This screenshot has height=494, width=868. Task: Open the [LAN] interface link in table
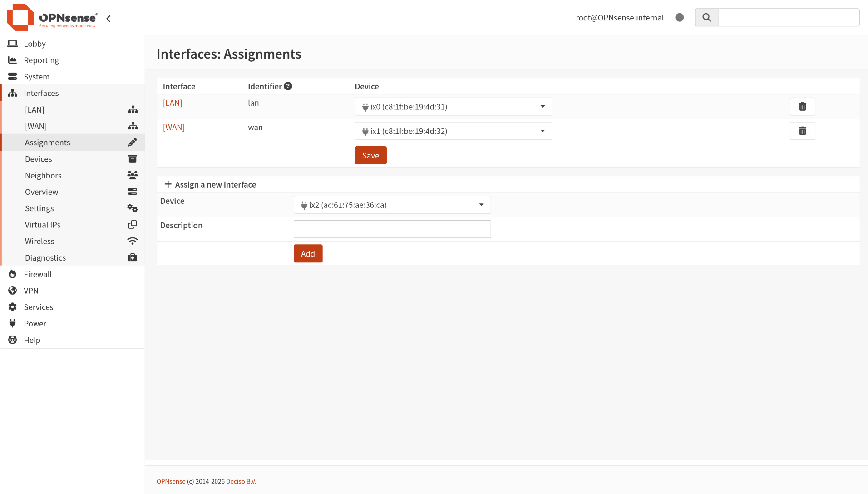(x=173, y=103)
